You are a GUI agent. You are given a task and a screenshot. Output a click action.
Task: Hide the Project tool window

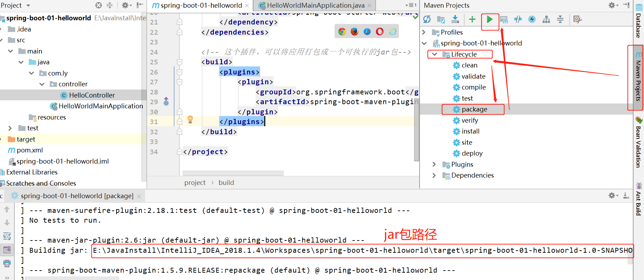(140, 5)
